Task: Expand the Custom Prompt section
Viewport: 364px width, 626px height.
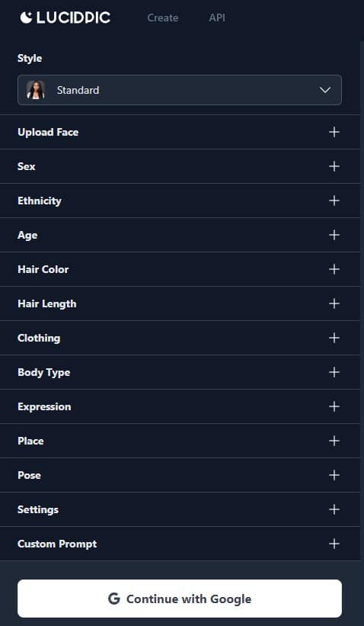Action: 180,544
